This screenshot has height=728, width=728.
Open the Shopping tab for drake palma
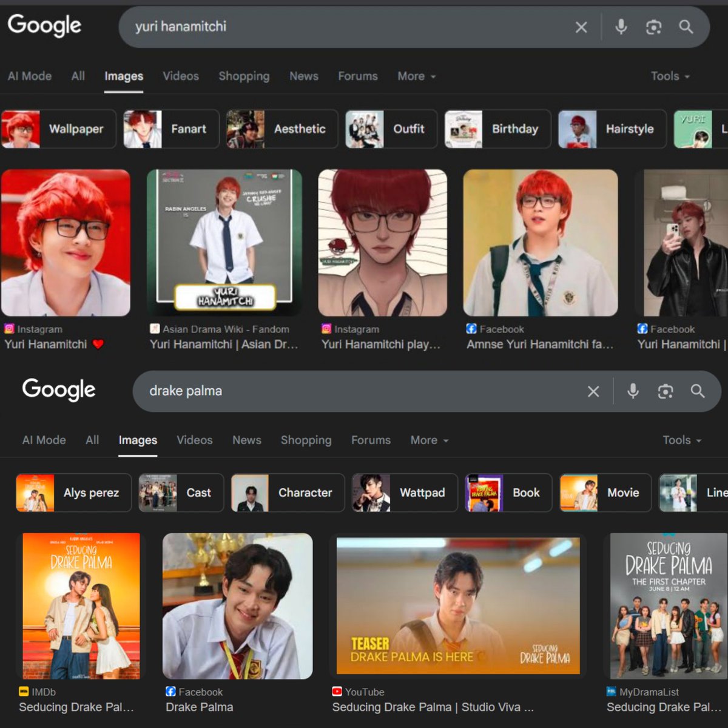pyautogui.click(x=306, y=440)
